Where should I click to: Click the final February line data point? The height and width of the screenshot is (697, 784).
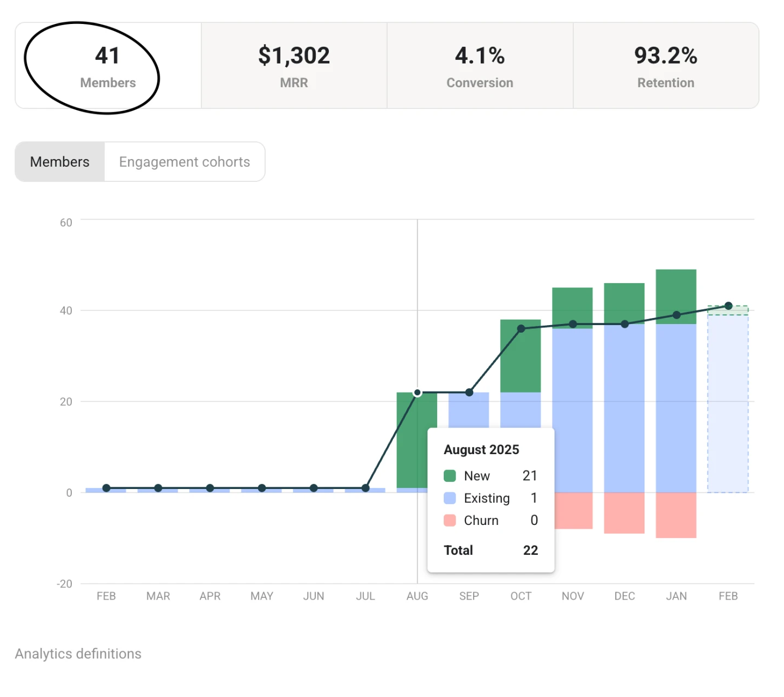(x=728, y=306)
